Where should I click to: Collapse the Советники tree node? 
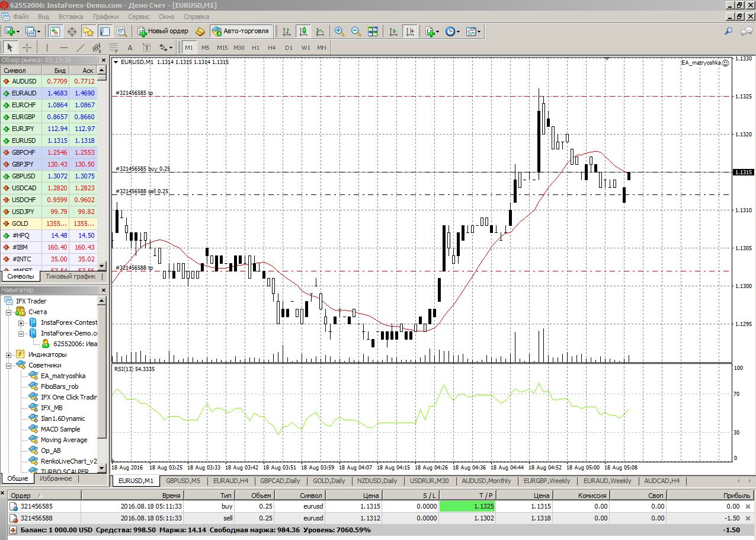9,365
